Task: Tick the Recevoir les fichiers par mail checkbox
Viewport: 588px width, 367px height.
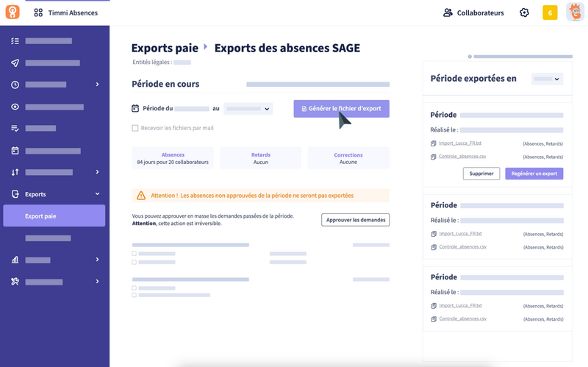Action: [135, 128]
